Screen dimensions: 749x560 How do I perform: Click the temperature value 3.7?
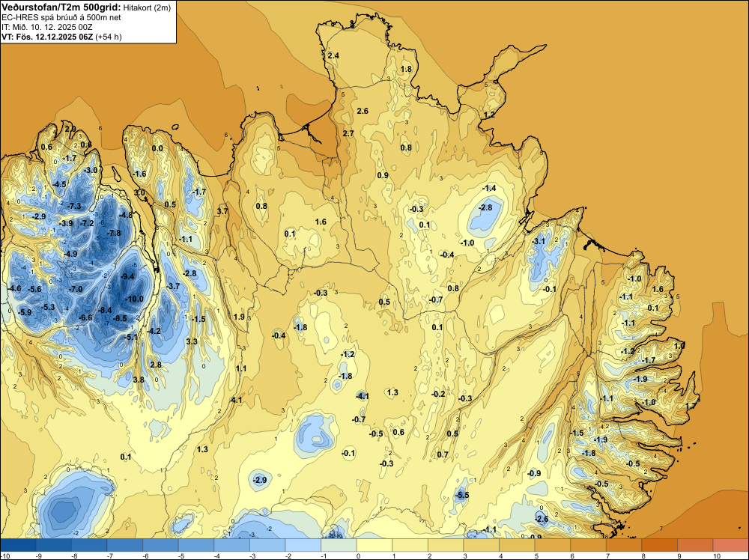(222, 211)
